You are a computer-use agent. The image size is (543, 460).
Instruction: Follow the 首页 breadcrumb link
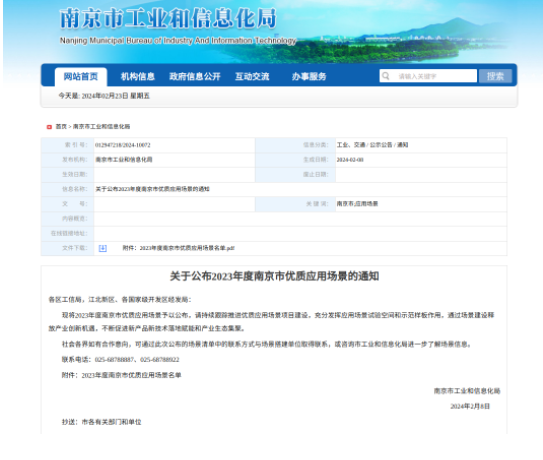pos(61,127)
